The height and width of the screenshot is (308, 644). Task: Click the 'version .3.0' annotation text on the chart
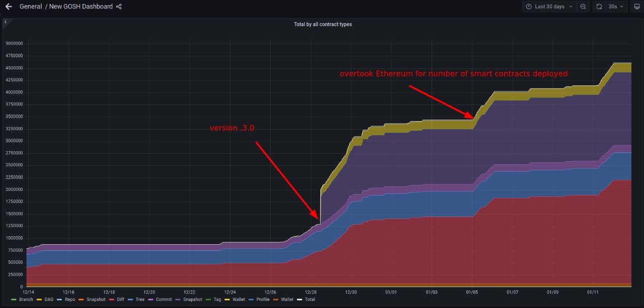(232, 128)
